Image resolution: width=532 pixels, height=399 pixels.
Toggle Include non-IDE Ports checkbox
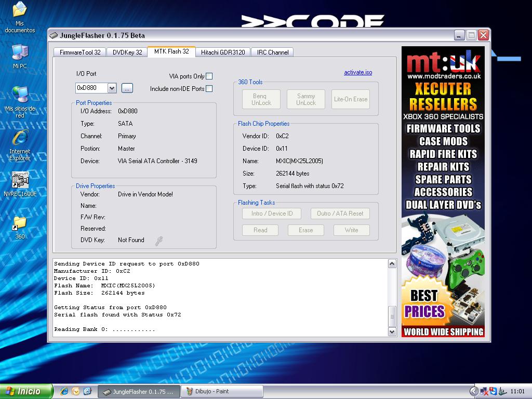(x=209, y=89)
